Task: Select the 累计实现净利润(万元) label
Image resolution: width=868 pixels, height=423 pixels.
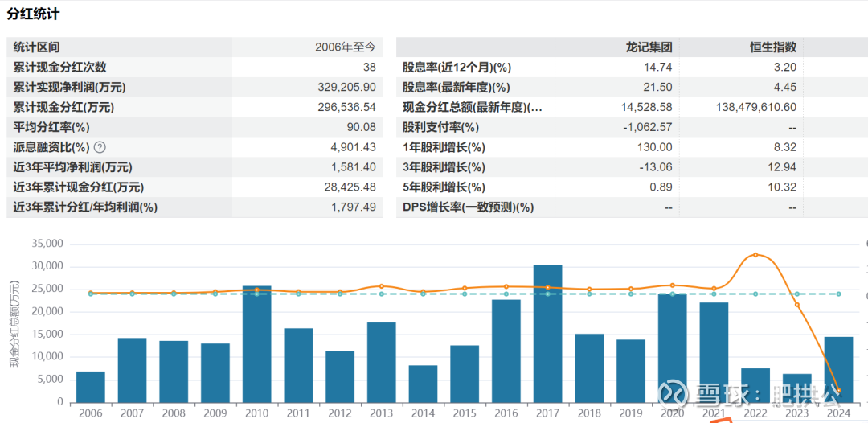Action: pyautogui.click(x=70, y=88)
